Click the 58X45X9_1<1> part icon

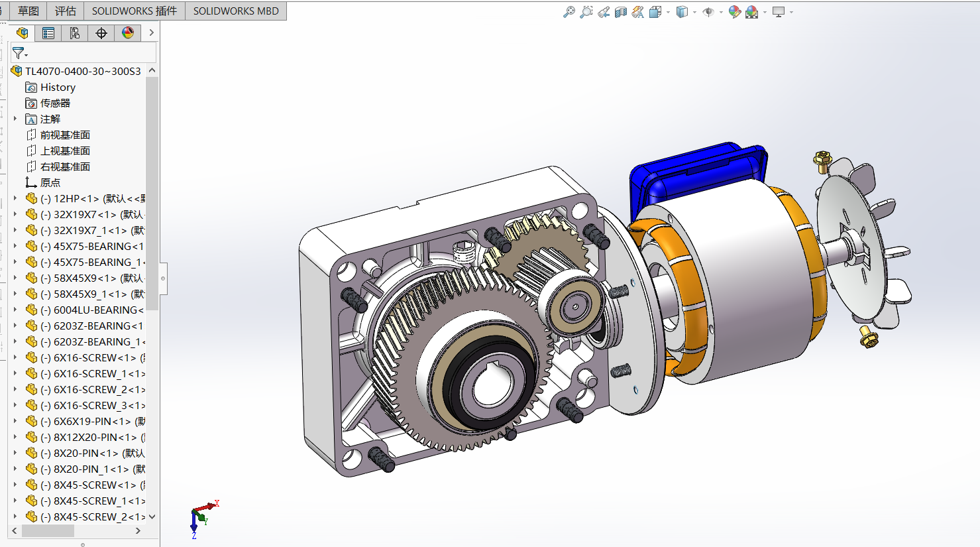[31, 294]
